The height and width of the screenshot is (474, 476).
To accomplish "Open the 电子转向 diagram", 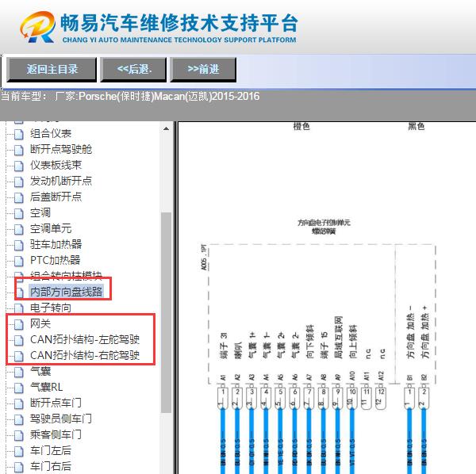I will (x=51, y=308).
